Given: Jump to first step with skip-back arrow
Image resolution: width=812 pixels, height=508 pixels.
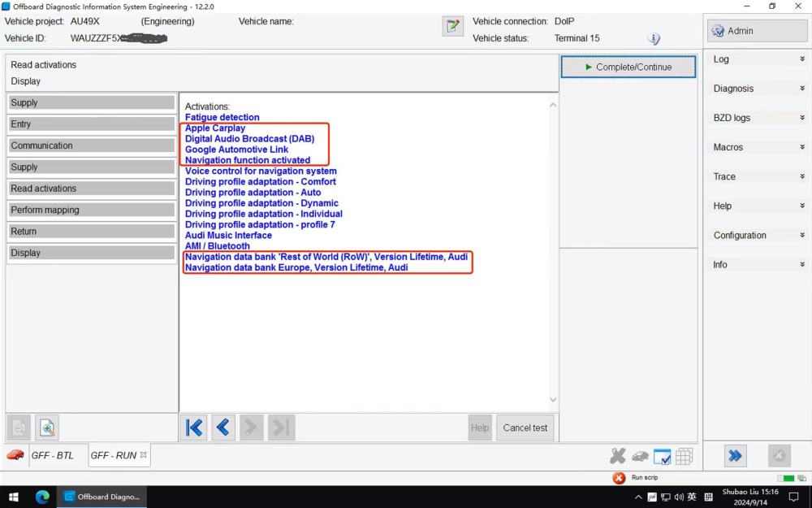Looking at the screenshot, I should pos(194,428).
